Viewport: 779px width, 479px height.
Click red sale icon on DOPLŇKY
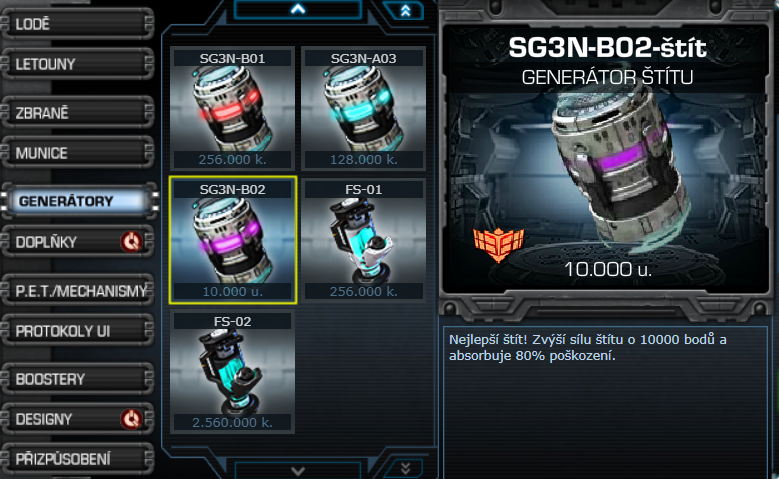[132, 242]
